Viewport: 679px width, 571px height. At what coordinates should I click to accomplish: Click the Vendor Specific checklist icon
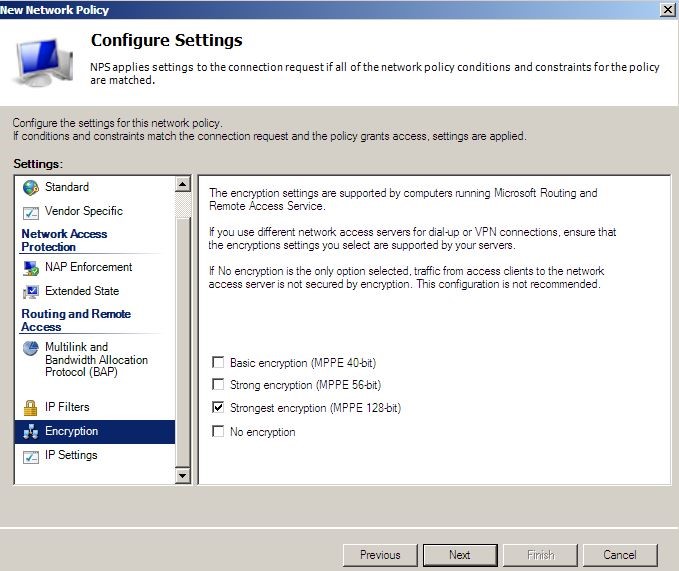(x=30, y=212)
